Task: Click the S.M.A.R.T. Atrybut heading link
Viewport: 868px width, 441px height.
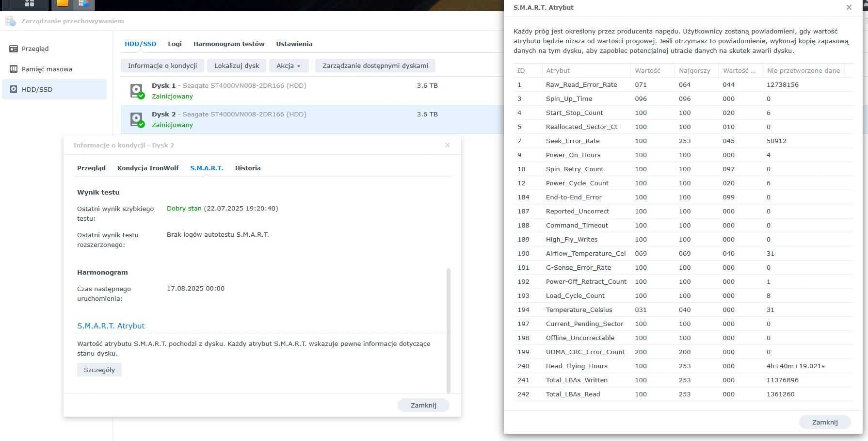Action: (111, 326)
